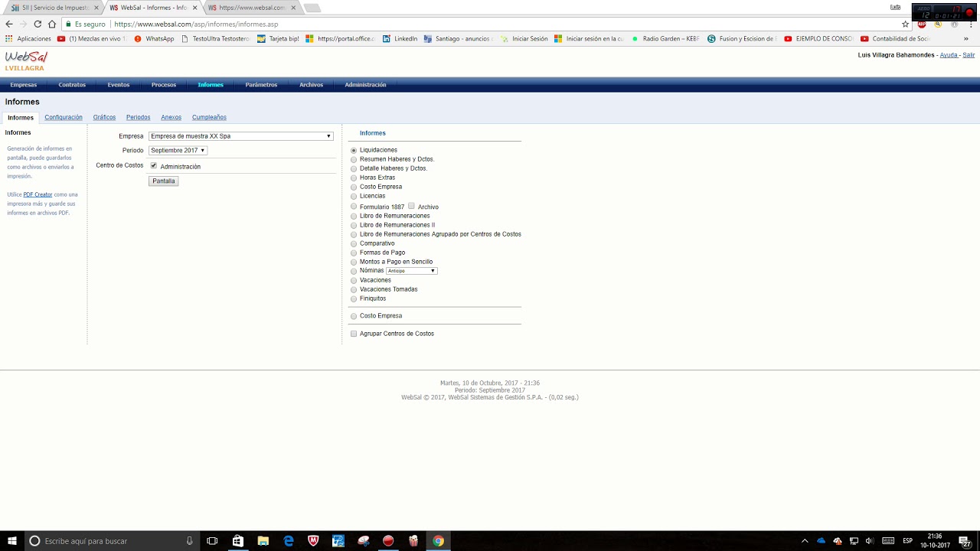Open Task View in the taskbar
980x551 pixels.
click(212, 541)
